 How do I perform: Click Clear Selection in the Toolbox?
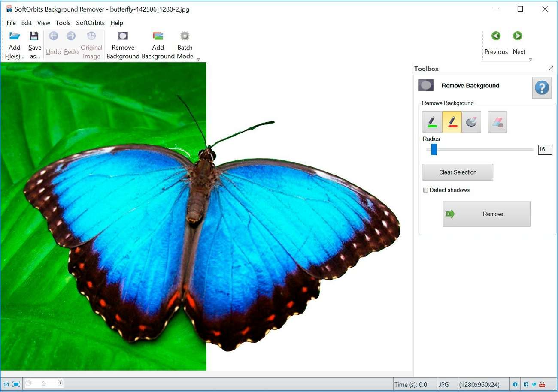pos(458,172)
